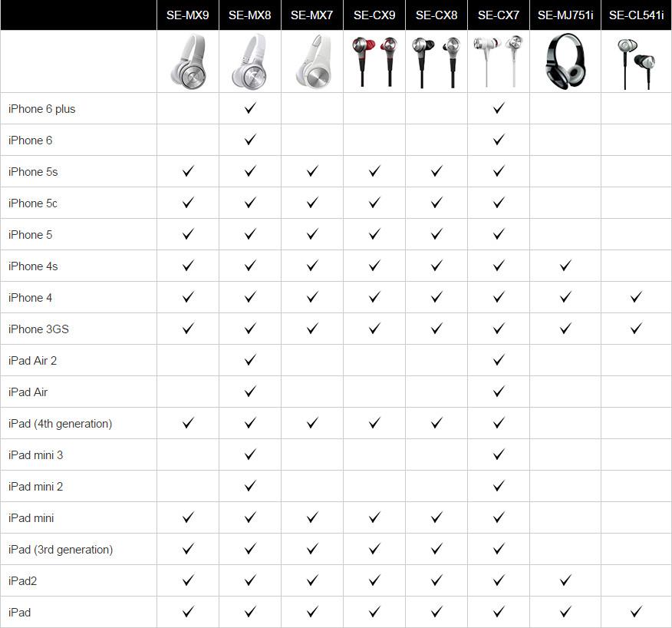Click the SE-MX9 checkmark for iPhone 5s
The width and height of the screenshot is (672, 628).
click(188, 171)
